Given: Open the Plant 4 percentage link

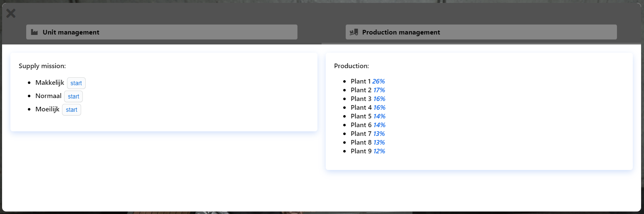Looking at the screenshot, I should [379, 107].
